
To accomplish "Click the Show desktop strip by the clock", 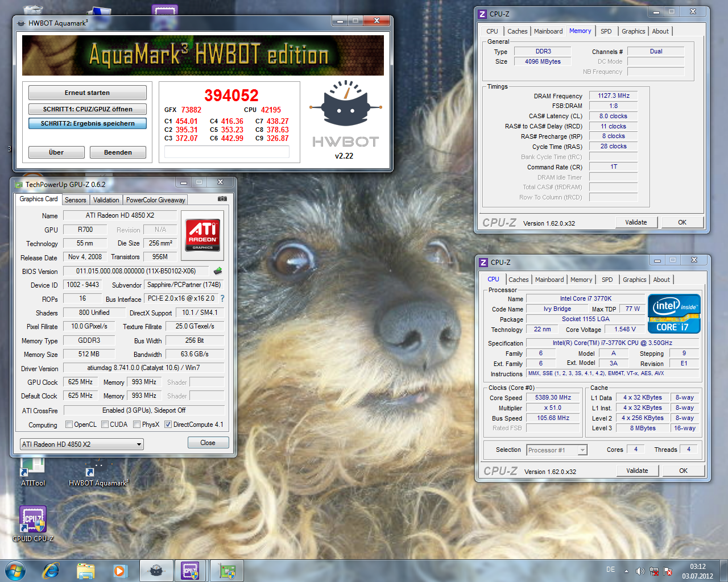I will pyautogui.click(x=723, y=571).
